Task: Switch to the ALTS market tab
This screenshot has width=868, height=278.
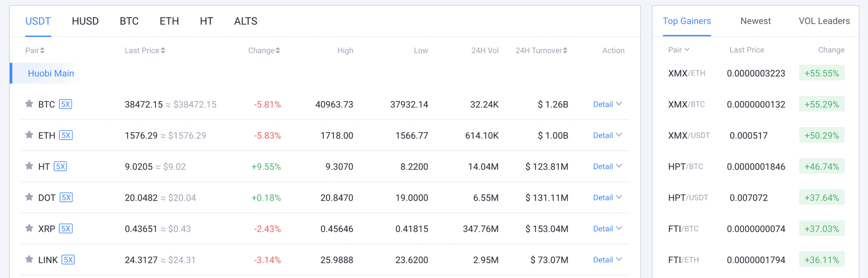Action: click(x=246, y=21)
